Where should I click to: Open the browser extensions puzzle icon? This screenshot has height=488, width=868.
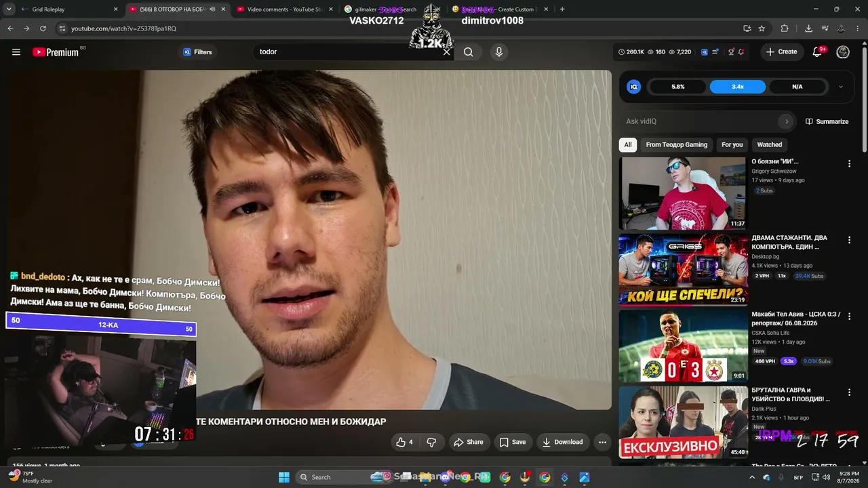coord(785,28)
